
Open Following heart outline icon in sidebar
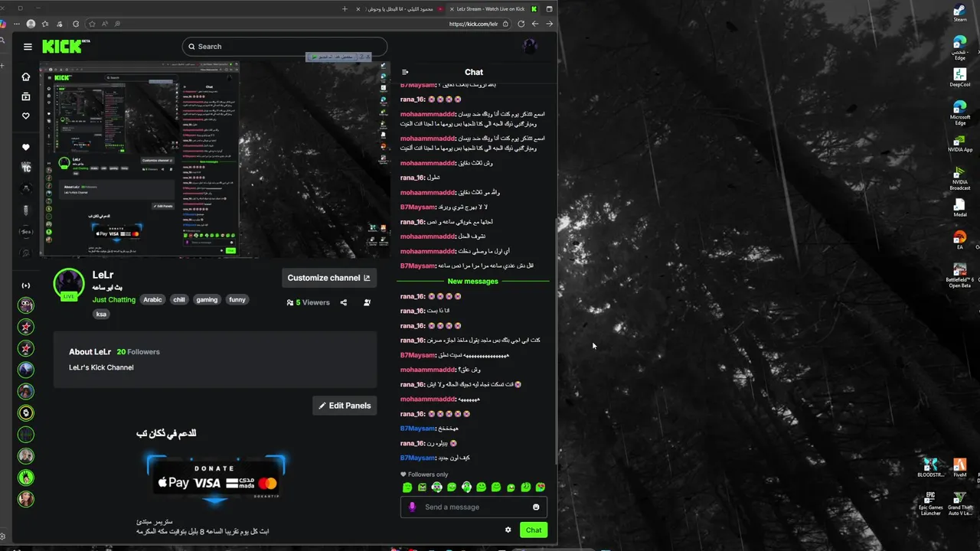tap(25, 116)
